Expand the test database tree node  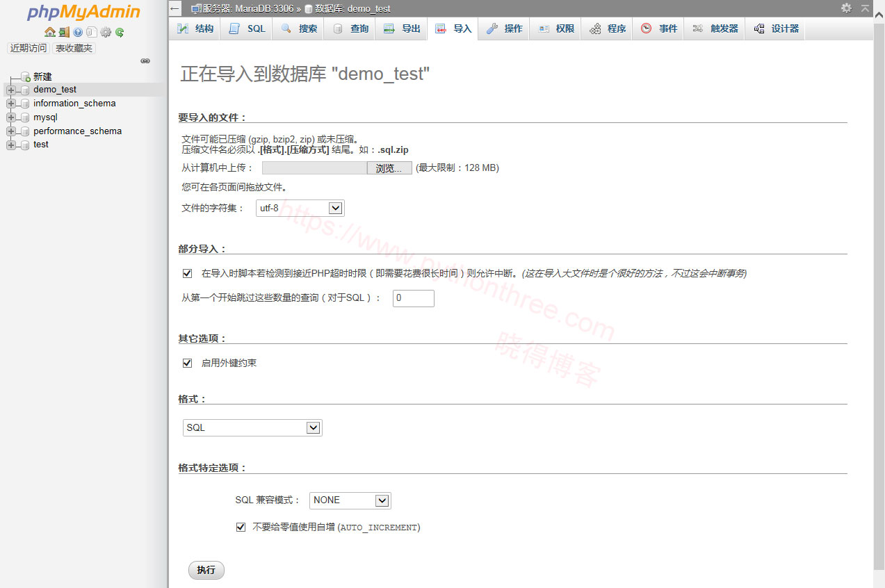coord(11,145)
